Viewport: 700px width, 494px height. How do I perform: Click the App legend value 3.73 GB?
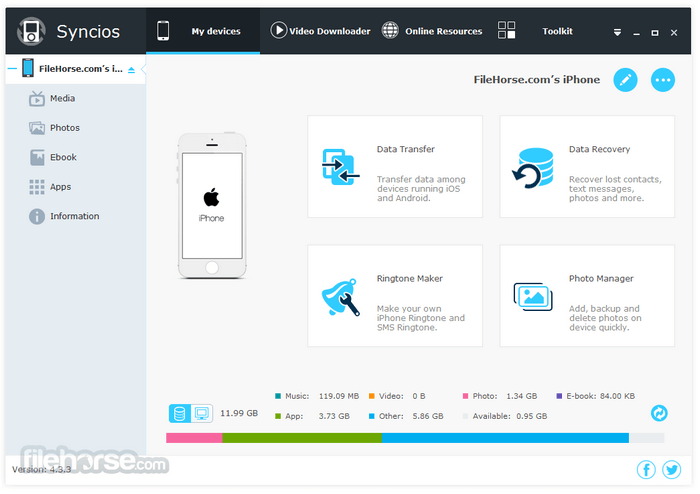pos(334,416)
